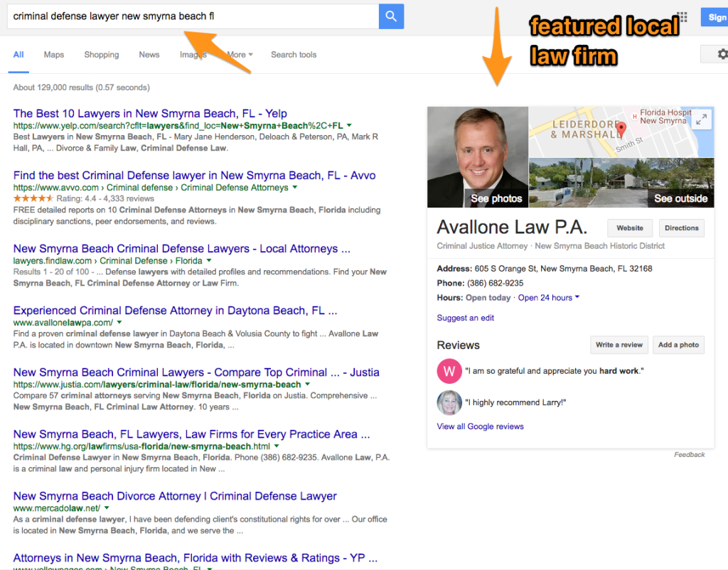Viewport: 728px width, 570px height.
Task: Open the Google apps grid icon
Action: 681,16
